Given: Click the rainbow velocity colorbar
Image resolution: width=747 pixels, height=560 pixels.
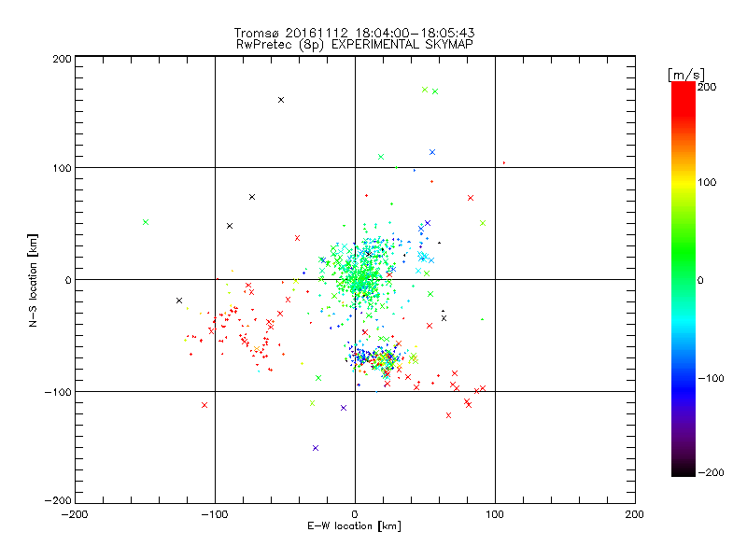Looking at the screenshot, I should (x=684, y=279).
